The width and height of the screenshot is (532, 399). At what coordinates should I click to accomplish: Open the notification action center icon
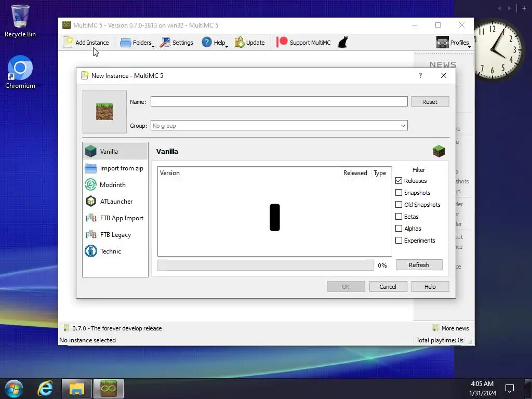click(509, 389)
